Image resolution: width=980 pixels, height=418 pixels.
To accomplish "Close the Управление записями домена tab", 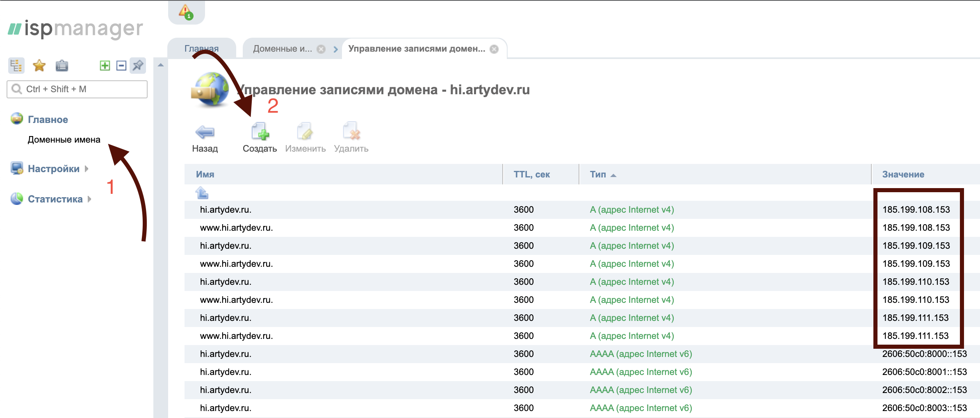I will tap(495, 49).
